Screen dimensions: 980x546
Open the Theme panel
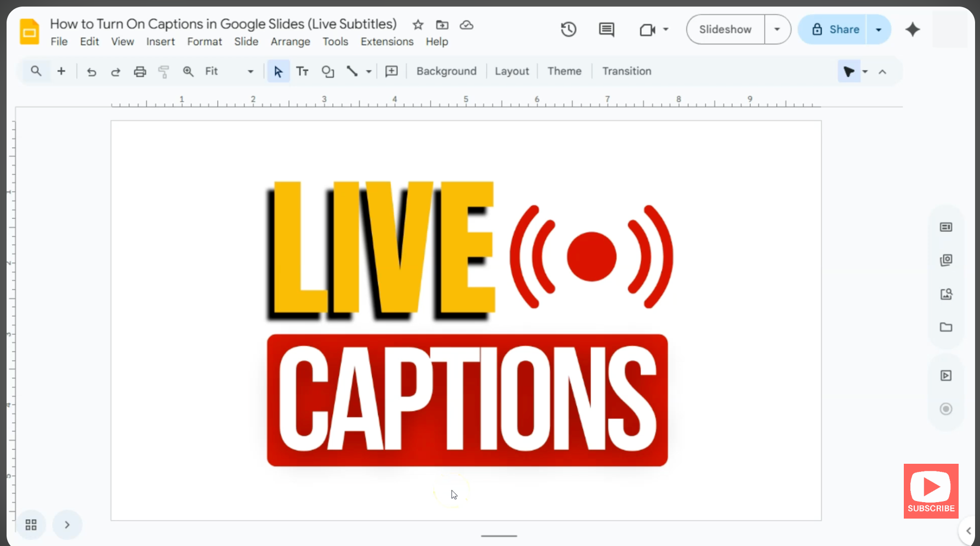point(565,71)
